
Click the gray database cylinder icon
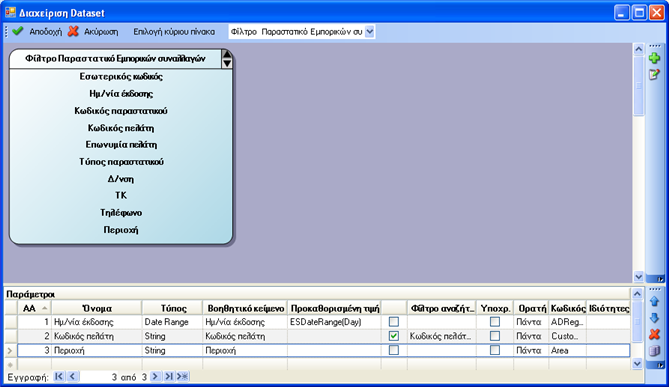click(654, 351)
